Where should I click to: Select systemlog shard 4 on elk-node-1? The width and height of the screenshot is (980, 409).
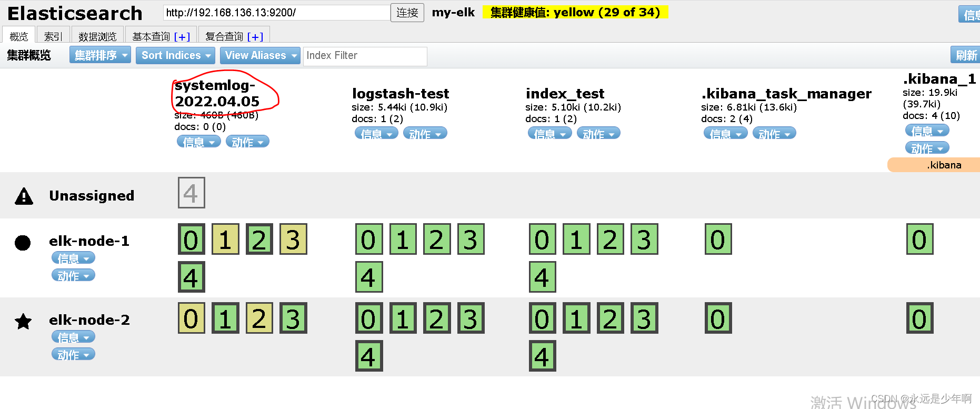click(x=191, y=277)
